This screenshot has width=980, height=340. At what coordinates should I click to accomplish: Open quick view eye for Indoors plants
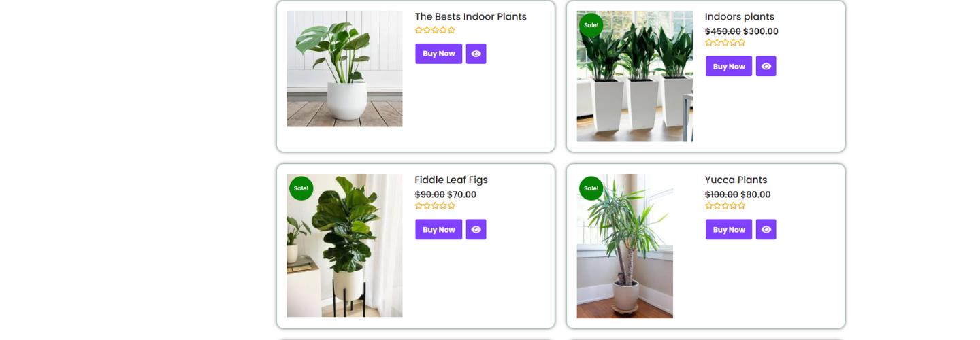pyautogui.click(x=766, y=66)
